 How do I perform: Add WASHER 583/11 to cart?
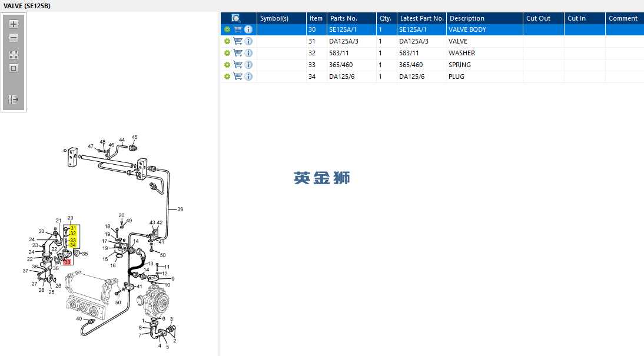pyautogui.click(x=238, y=53)
